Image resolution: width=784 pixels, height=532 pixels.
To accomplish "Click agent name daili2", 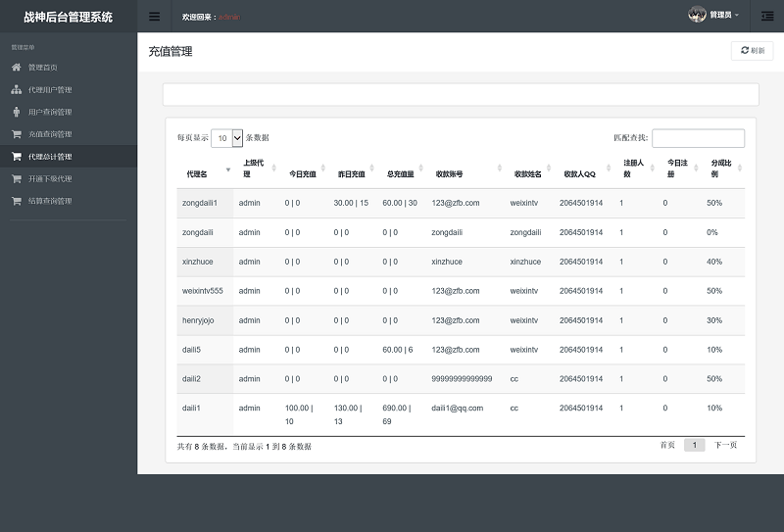I will point(191,379).
